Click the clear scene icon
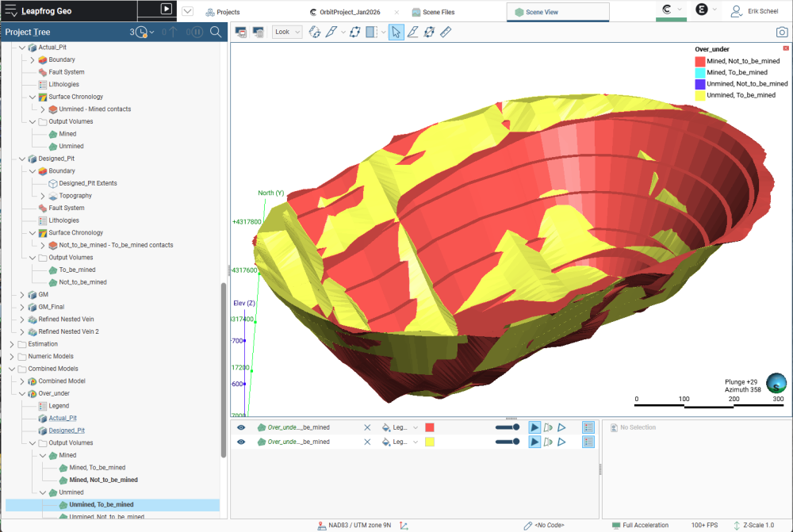This screenshot has height=532, width=793. click(x=259, y=33)
